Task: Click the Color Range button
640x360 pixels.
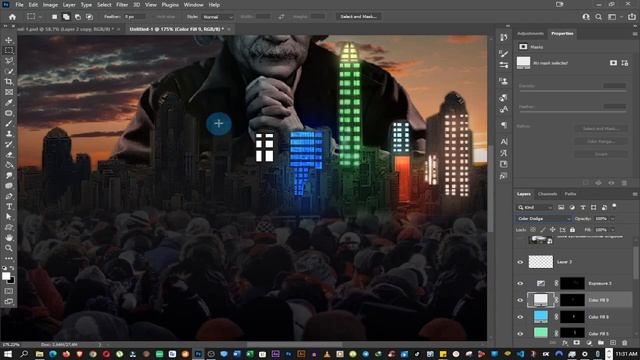Action: pos(601,141)
